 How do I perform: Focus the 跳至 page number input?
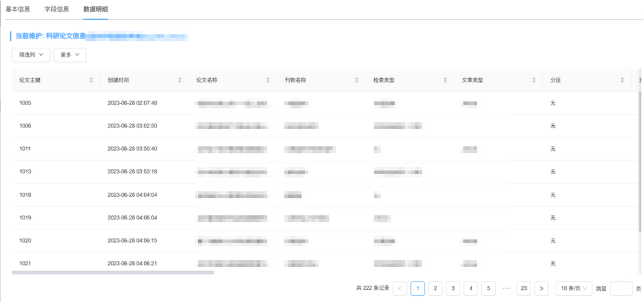coord(621,289)
